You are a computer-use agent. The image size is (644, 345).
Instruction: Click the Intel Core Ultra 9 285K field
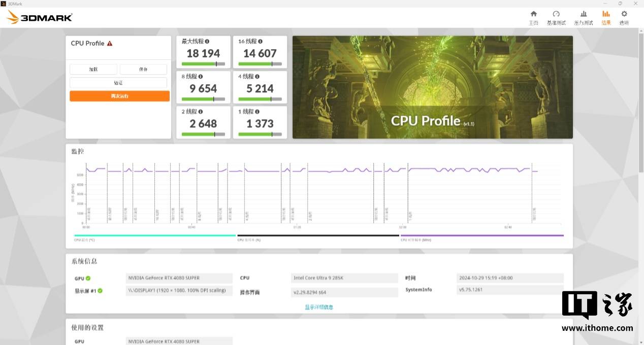[345, 278]
